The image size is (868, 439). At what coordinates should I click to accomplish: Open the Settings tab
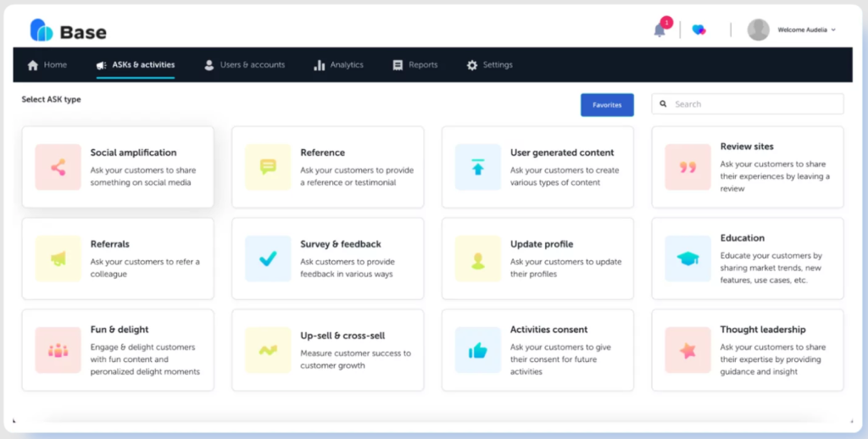(x=489, y=64)
